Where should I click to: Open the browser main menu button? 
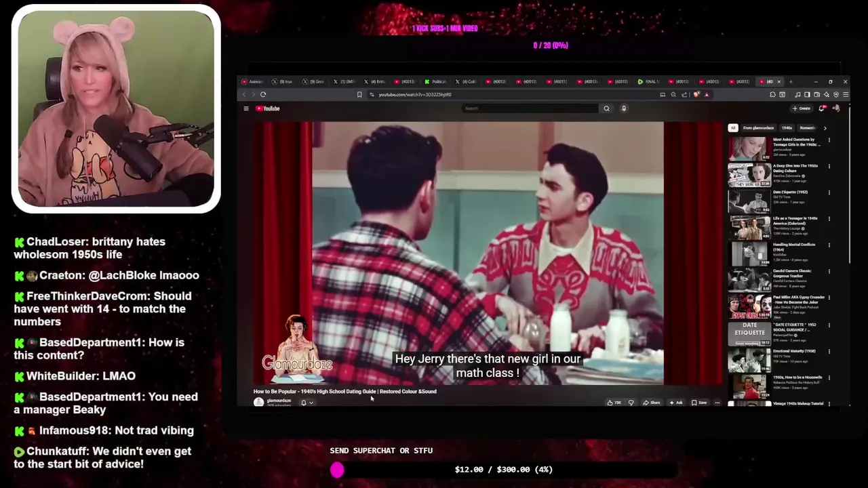click(845, 95)
